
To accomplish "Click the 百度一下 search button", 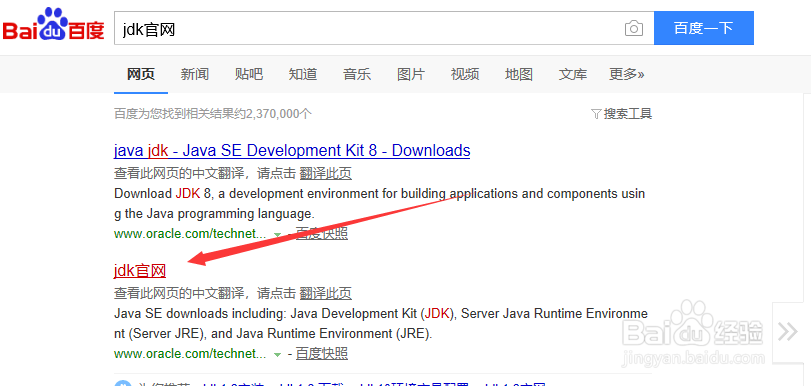I will 703,28.
